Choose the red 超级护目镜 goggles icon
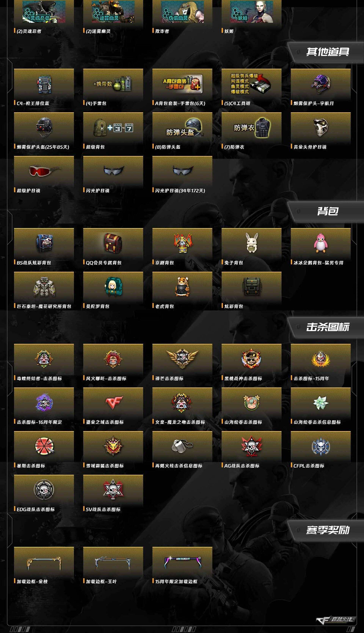Screen dimensions: 364x633 tap(44, 171)
